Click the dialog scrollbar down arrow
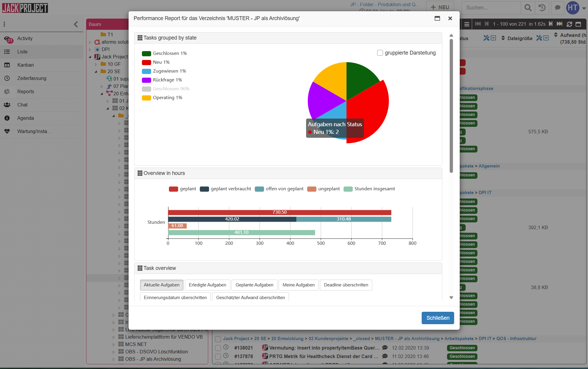Image resolution: width=588 pixels, height=369 pixels. (x=451, y=298)
